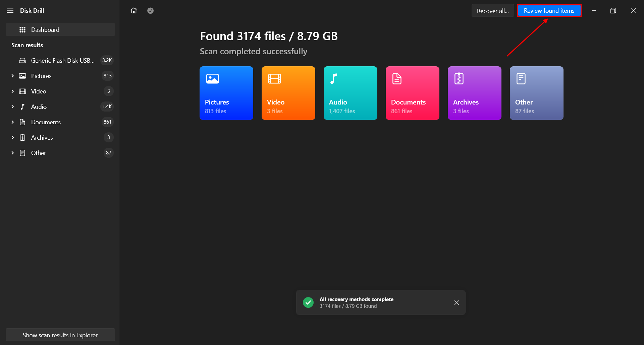The image size is (644, 345).
Task: Select Video label in scan results
Action: pyautogui.click(x=39, y=91)
